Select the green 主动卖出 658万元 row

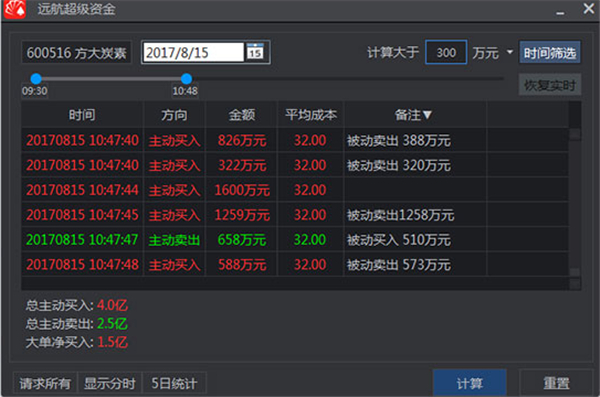[295, 240]
